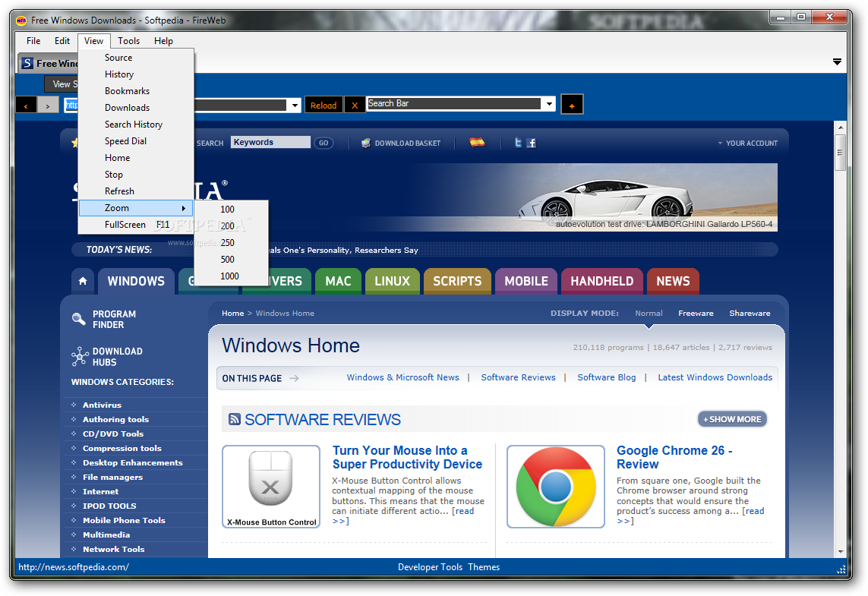Screen dimensions: 868x596
Task: Open Search History from View menu
Action: point(136,125)
